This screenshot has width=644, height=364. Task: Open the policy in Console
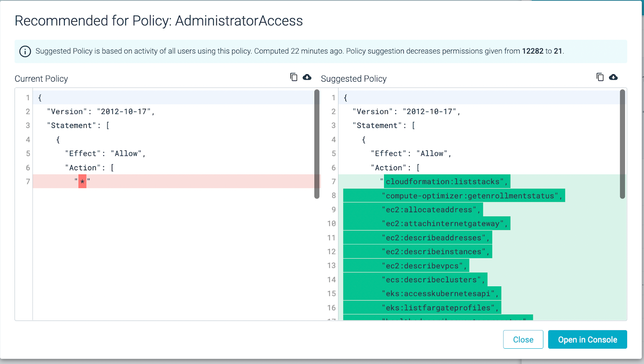587,339
